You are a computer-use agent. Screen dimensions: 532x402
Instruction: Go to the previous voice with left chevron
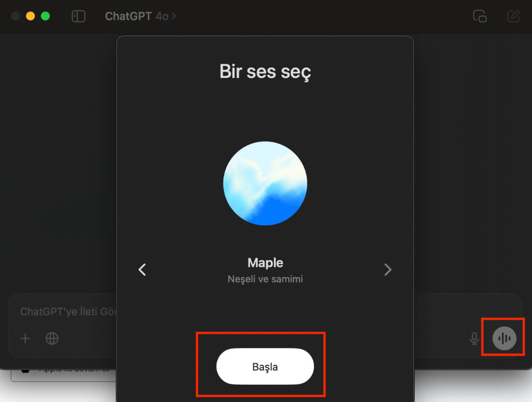(142, 270)
